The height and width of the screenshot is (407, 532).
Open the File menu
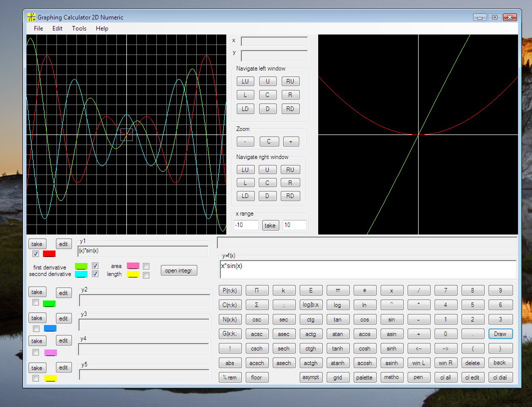click(38, 28)
